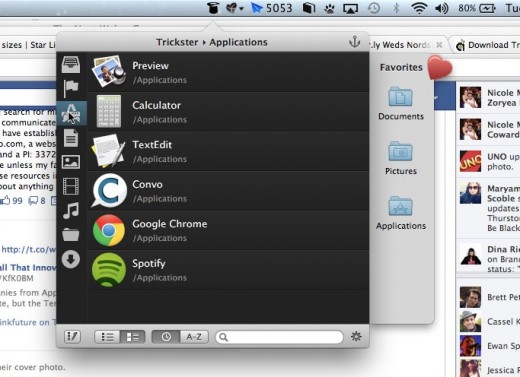Sort files by recent time clock button

[x=166, y=337]
